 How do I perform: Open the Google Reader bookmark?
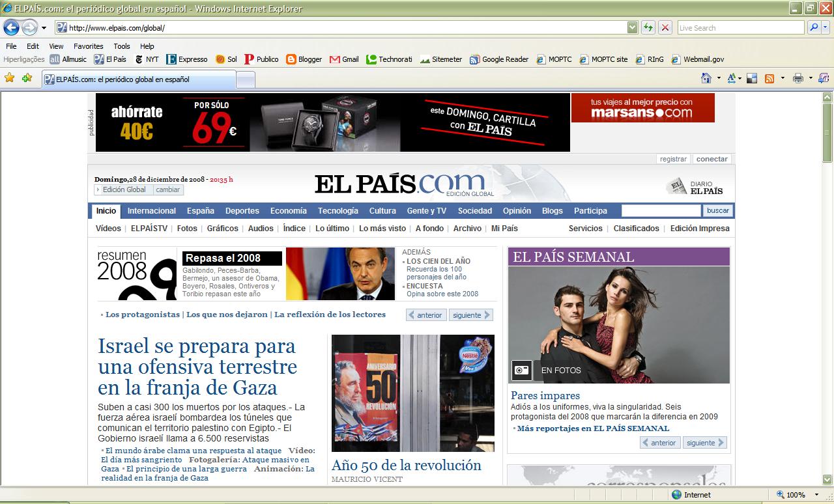tap(499, 59)
